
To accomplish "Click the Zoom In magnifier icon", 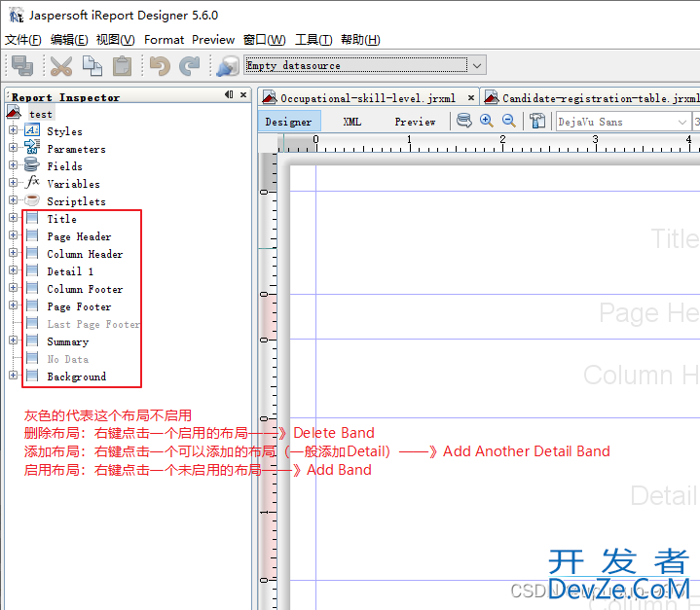I will point(487,121).
